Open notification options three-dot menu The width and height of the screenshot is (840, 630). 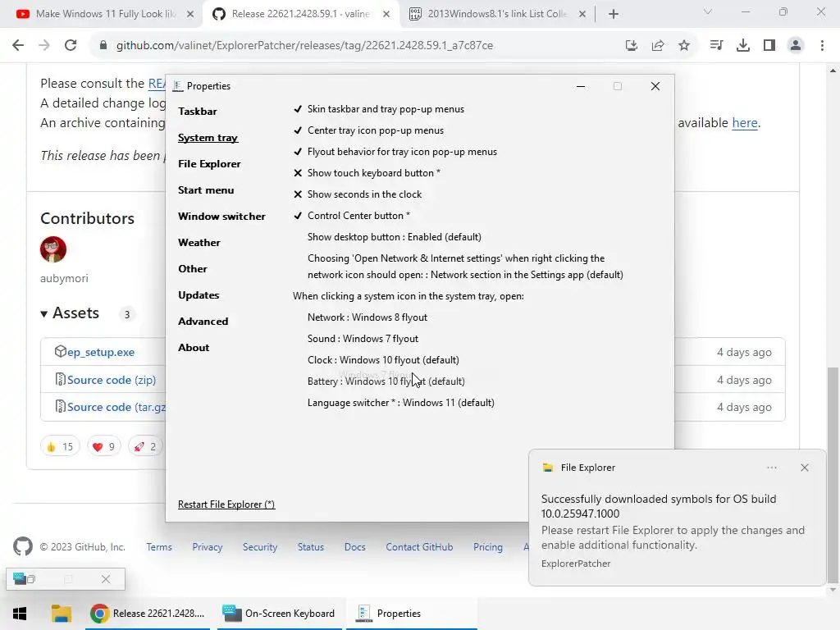[771, 468]
